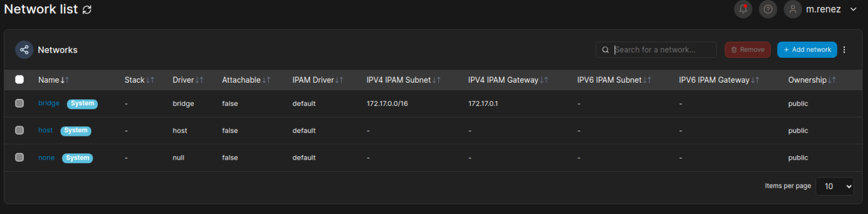
Task: Open the three-dot table settings menu
Action: [844, 50]
